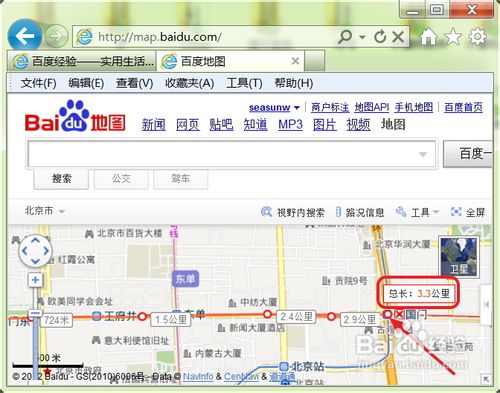This screenshot has width=500, height=393.
Task: Switch to 卫星 satellite view thumbnail
Action: 459,257
